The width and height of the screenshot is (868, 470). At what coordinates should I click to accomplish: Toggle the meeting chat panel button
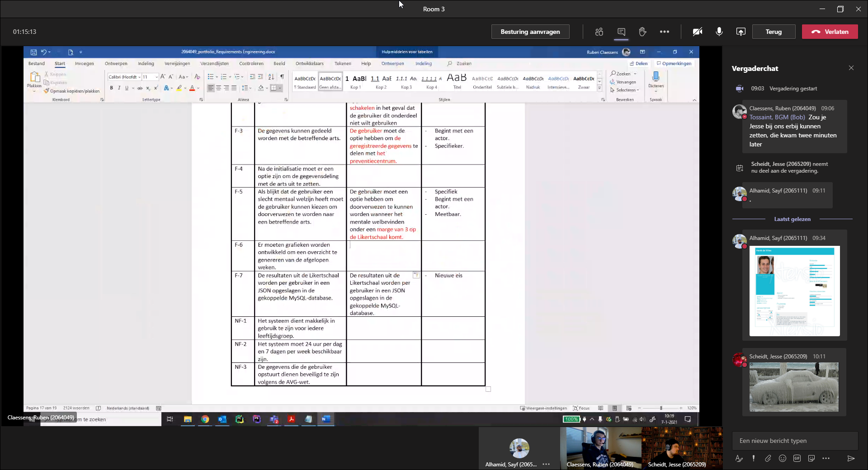click(621, 32)
